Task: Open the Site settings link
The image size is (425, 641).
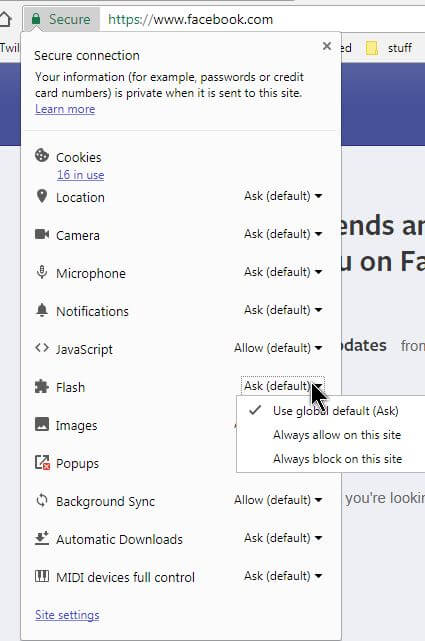Action: (x=67, y=615)
